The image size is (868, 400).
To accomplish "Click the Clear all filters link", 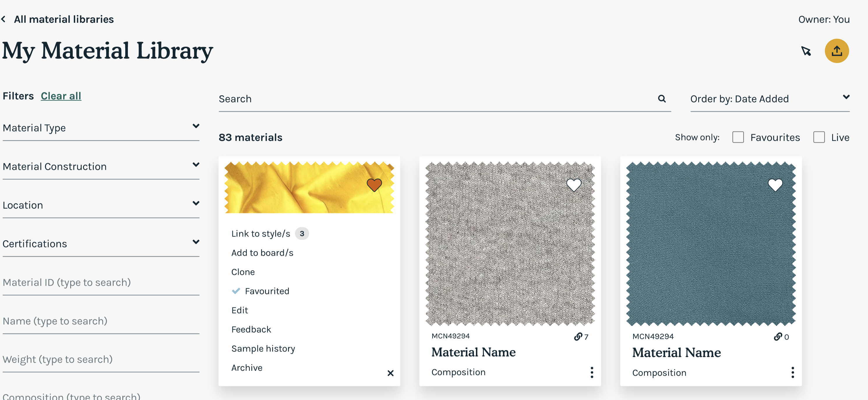I will coord(61,96).
